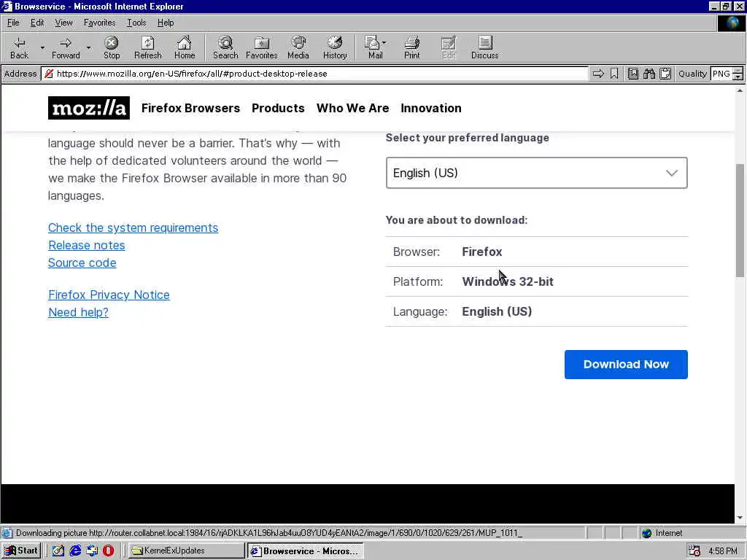The width and height of the screenshot is (747, 560).
Task: Open the Edit menu
Action: click(x=37, y=23)
